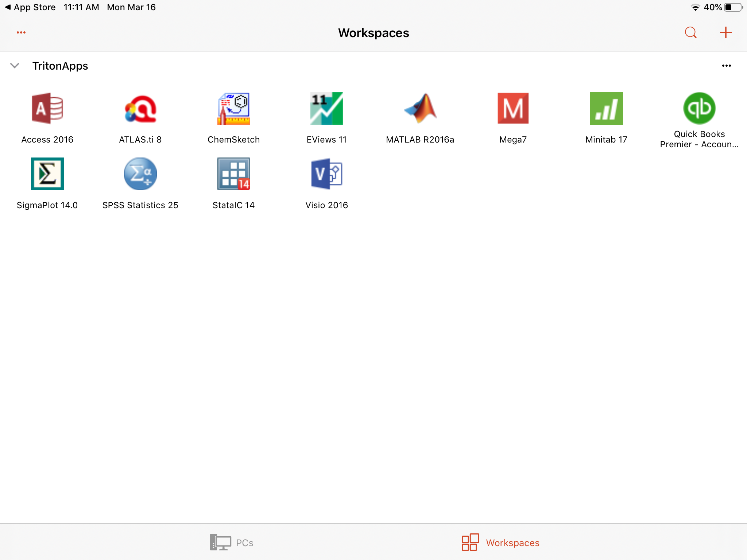The image size is (747, 560).
Task: Select the Workspaces tab
Action: pos(500,542)
